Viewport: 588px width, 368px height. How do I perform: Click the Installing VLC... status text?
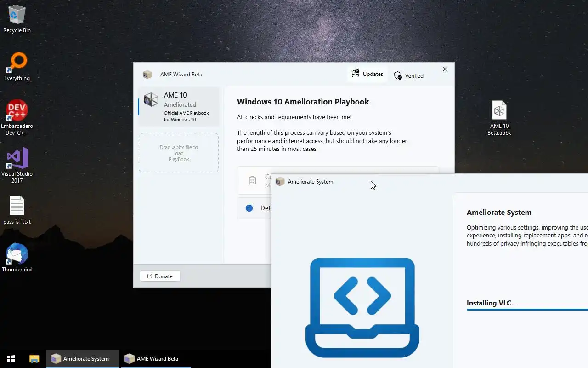click(492, 303)
